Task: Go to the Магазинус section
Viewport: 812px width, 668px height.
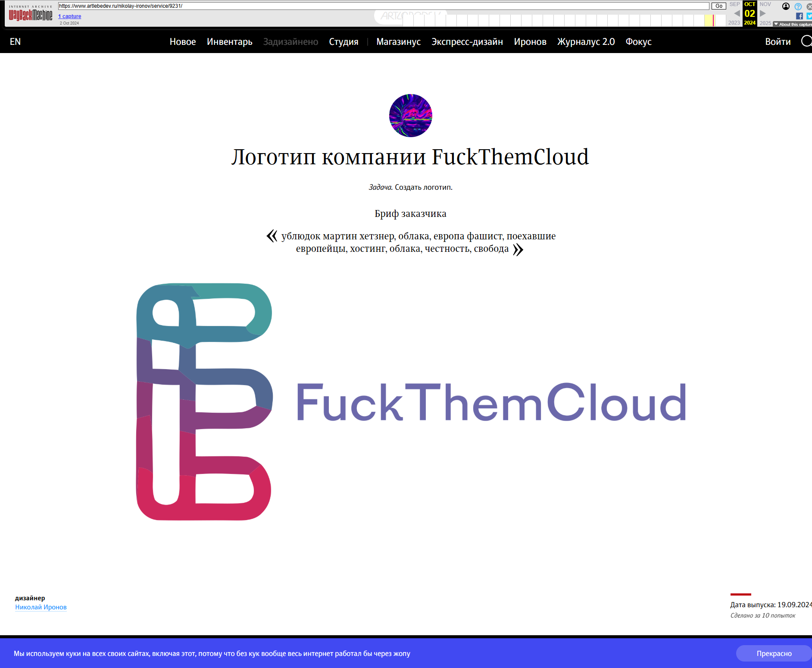Action: coord(398,42)
